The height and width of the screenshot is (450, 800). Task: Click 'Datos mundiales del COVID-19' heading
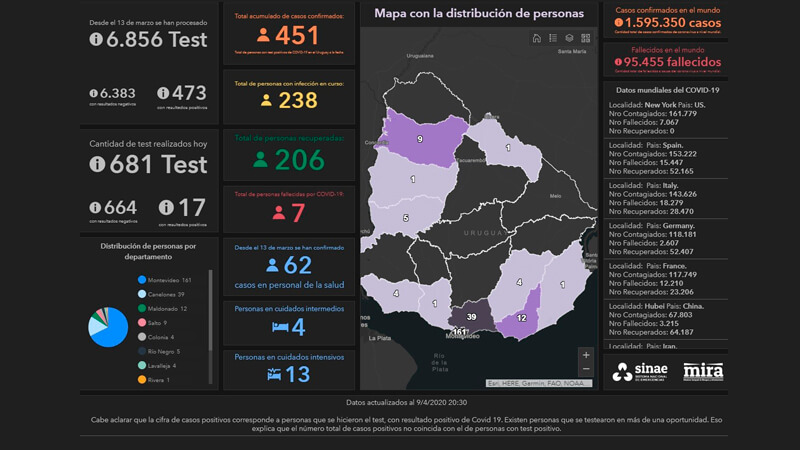tap(667, 90)
